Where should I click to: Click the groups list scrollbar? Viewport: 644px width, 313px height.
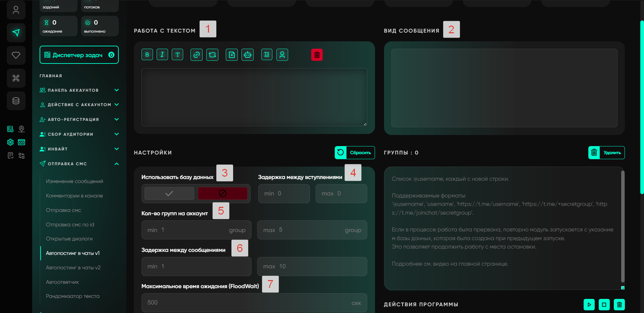623,227
